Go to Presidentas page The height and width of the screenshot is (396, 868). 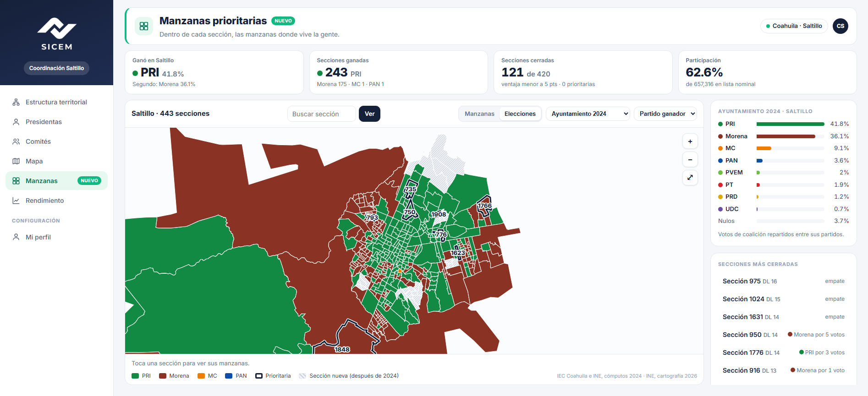pos(56,122)
